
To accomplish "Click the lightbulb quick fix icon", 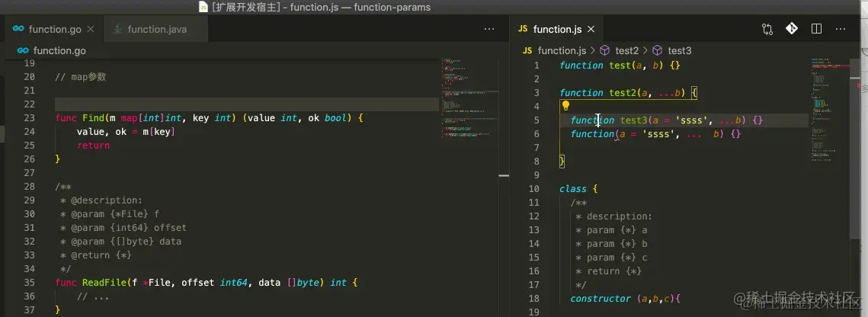I will point(565,106).
